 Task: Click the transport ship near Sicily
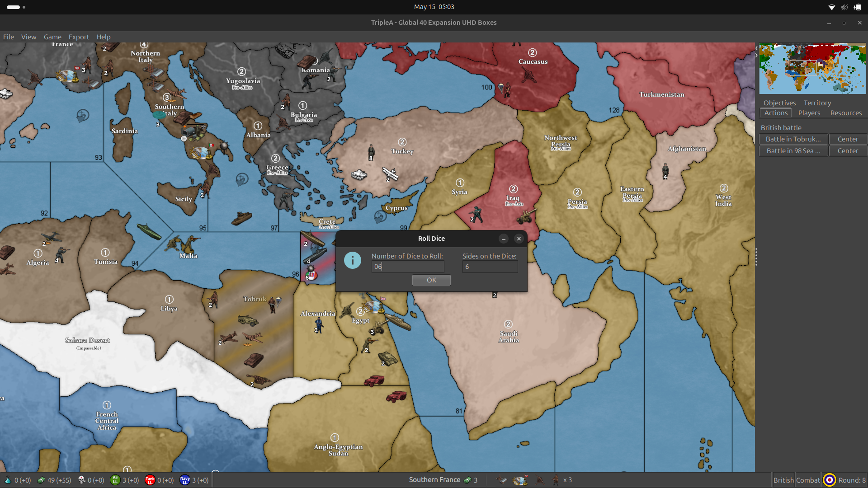point(241,218)
